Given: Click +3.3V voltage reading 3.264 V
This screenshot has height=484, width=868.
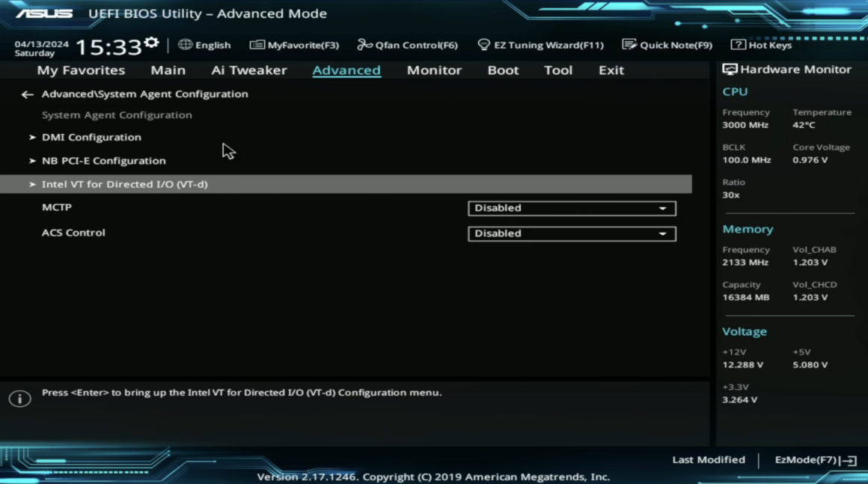Looking at the screenshot, I should pyautogui.click(x=739, y=400).
